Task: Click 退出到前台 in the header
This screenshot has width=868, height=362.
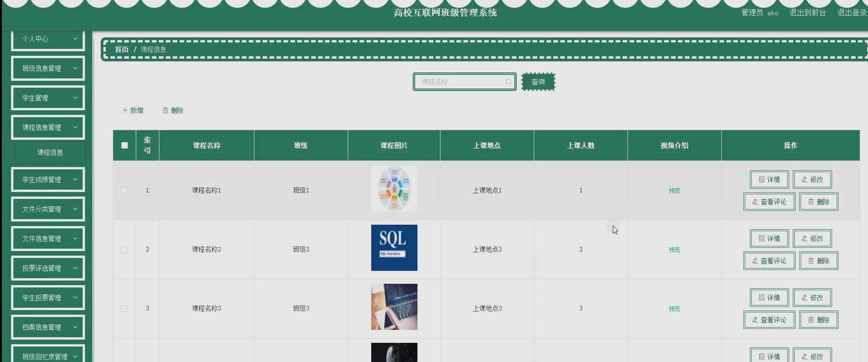Action: pyautogui.click(x=808, y=13)
